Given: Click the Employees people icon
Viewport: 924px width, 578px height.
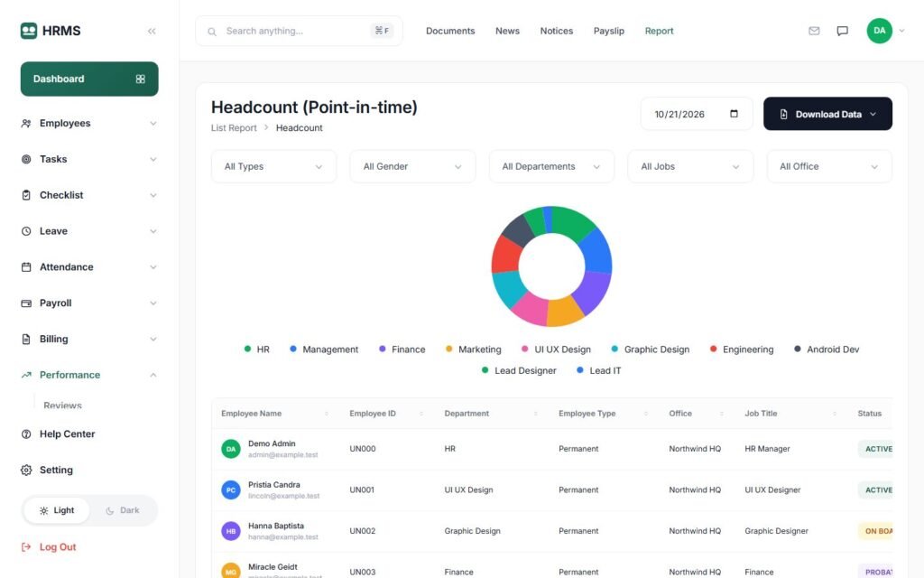Looking at the screenshot, I should click(x=26, y=123).
